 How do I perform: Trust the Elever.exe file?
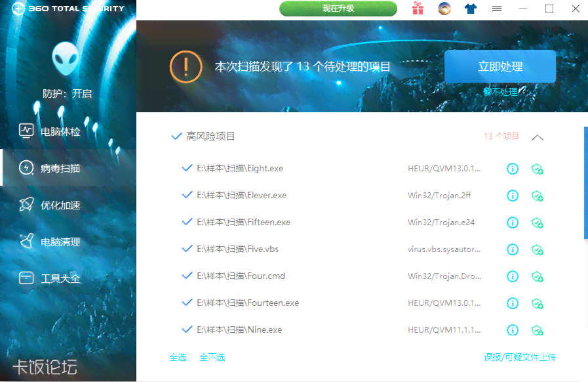(538, 196)
